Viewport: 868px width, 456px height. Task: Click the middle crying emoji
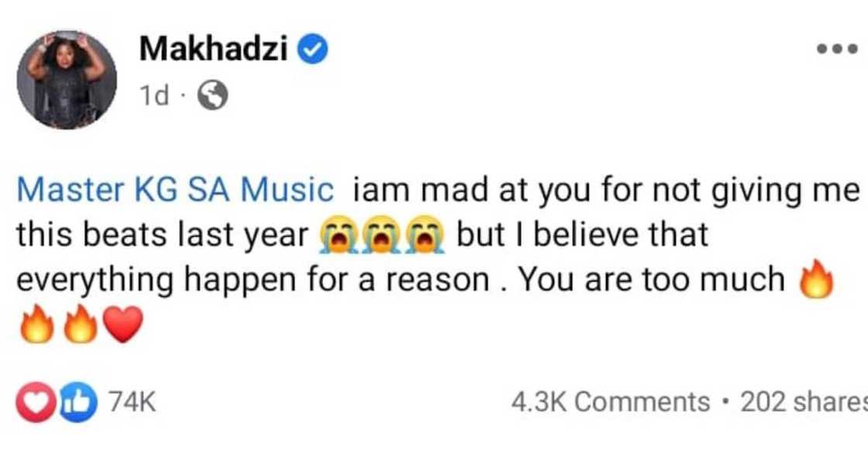pyautogui.click(x=381, y=234)
